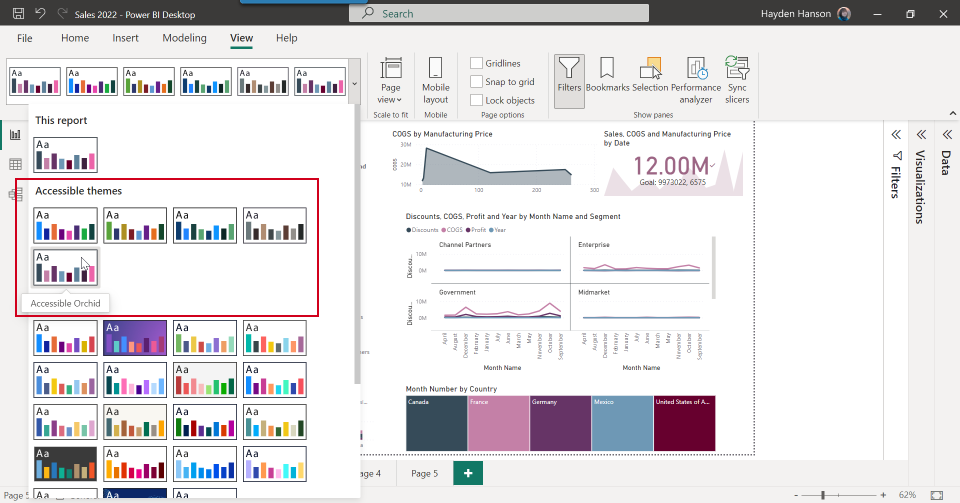Open the Modeling ribbon tab

point(184,38)
